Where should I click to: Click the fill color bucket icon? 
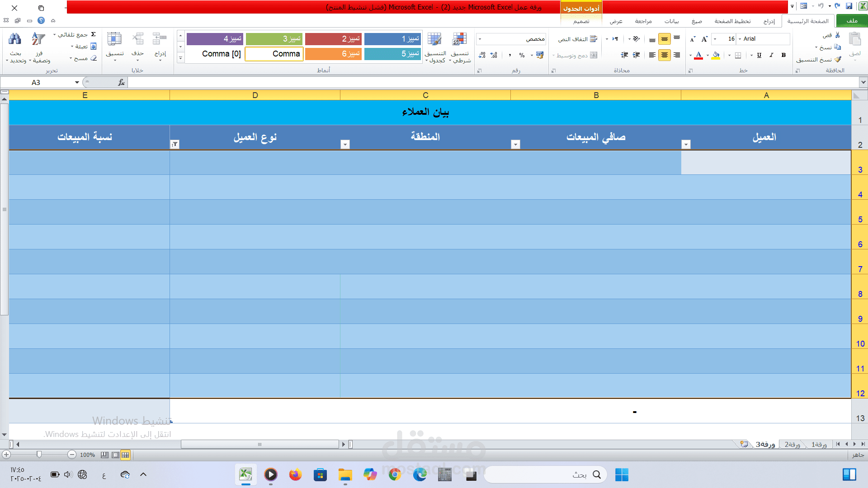[x=716, y=55]
